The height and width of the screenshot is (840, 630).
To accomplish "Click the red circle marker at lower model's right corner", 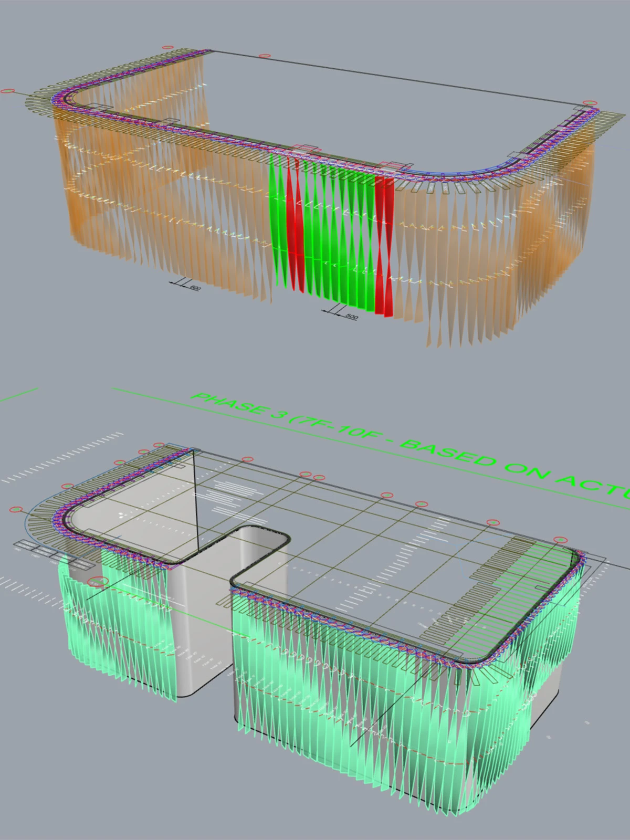I will [x=561, y=540].
